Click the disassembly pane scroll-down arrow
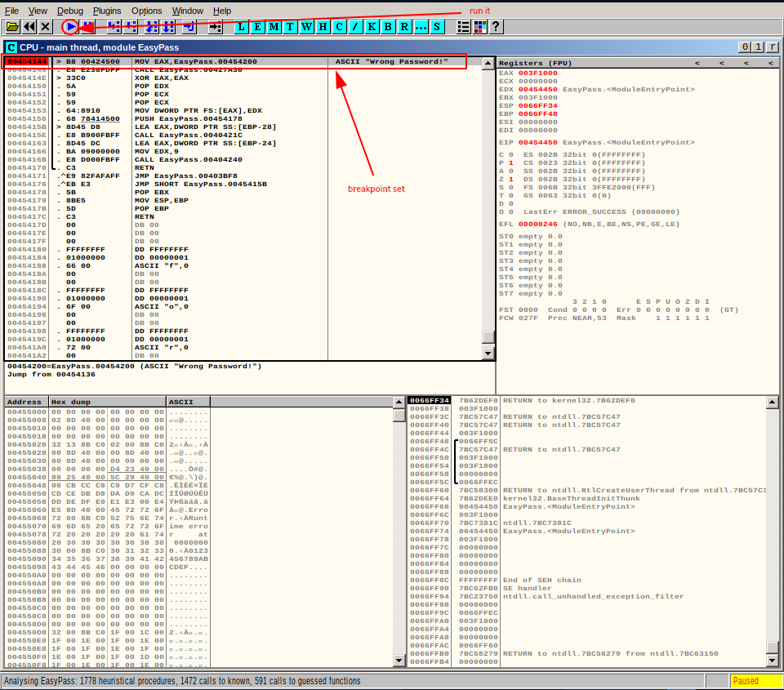Screen dimensions: 784x690 tap(488, 354)
